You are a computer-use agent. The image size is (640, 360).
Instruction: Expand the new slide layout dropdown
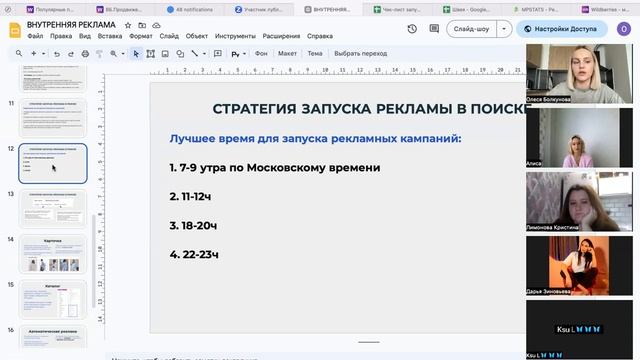point(44,53)
